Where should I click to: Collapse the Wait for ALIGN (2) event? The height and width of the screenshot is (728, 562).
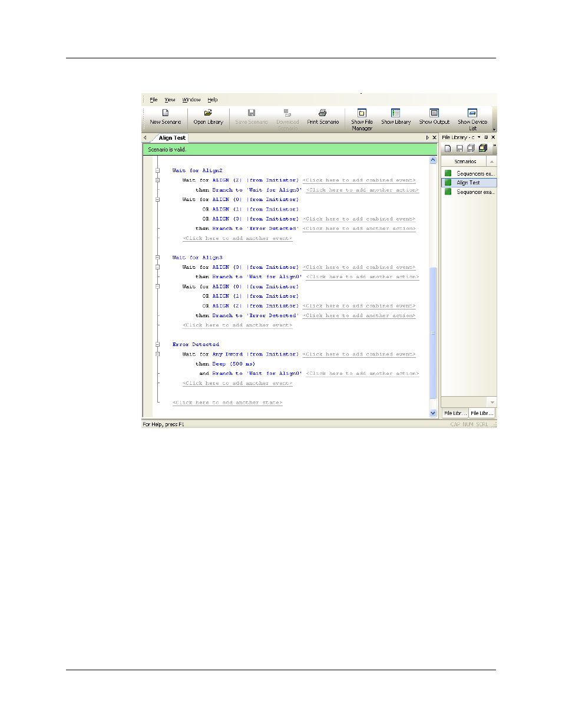pyautogui.click(x=158, y=180)
